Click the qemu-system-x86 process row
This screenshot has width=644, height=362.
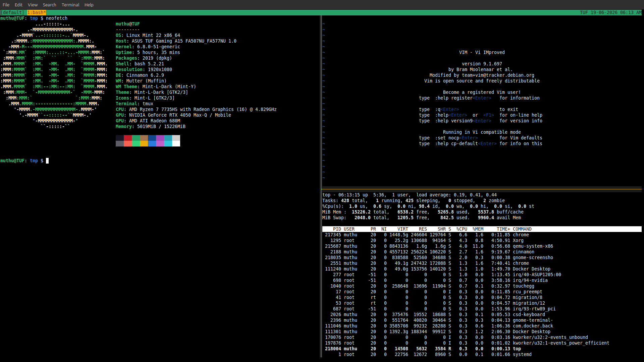point(482,246)
